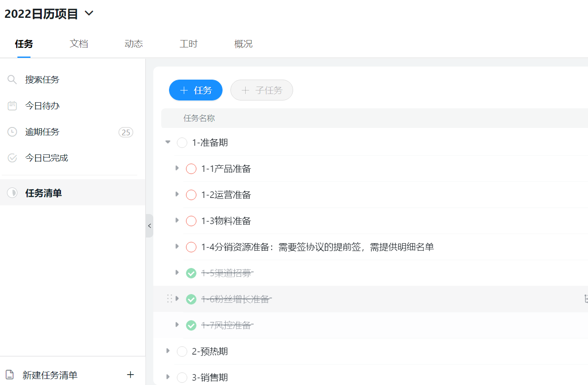Click 新建任务清单 at sidebar bottom

pos(50,375)
